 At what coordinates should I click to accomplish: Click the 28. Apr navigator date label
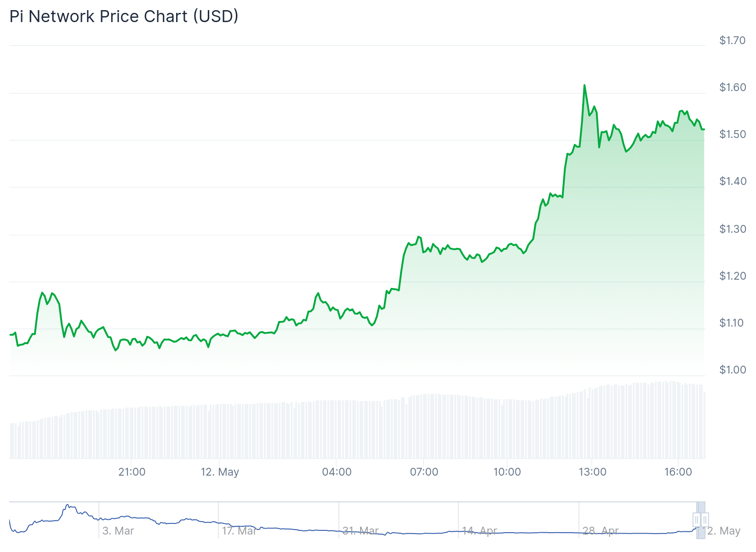(601, 531)
